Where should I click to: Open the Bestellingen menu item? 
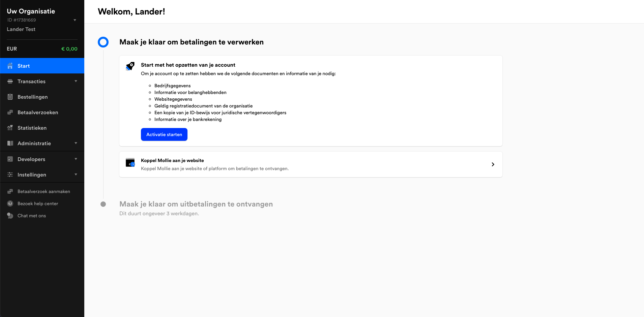(42, 97)
